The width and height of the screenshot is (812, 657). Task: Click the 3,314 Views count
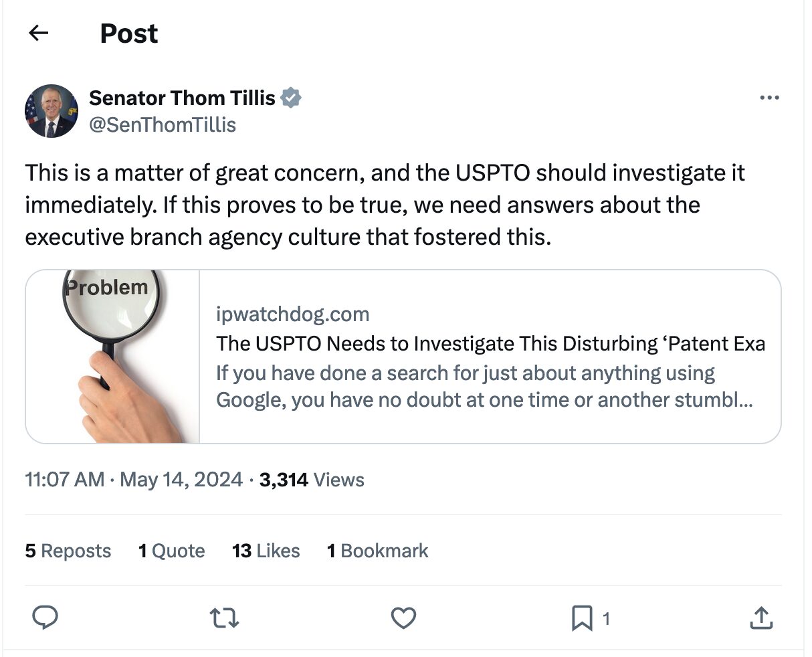pyautogui.click(x=312, y=480)
